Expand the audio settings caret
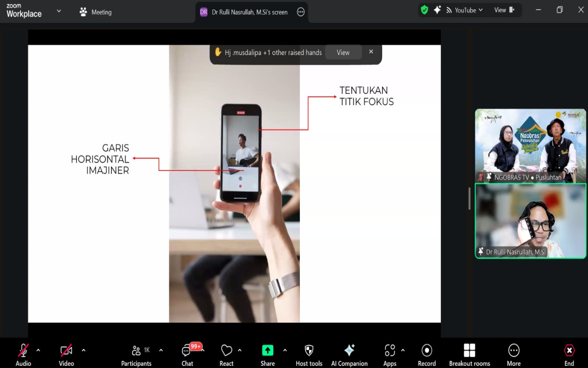 (x=38, y=350)
